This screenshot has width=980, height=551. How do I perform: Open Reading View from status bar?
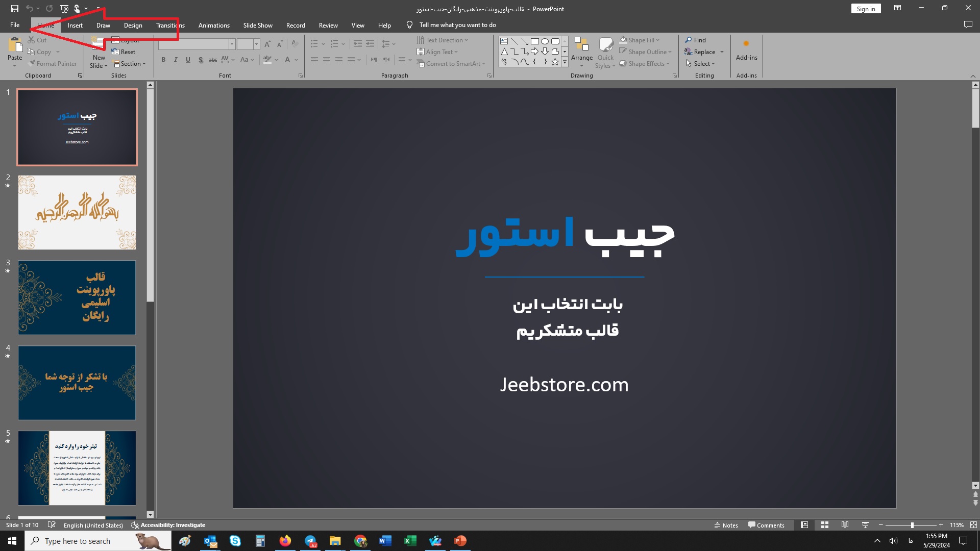(845, 525)
